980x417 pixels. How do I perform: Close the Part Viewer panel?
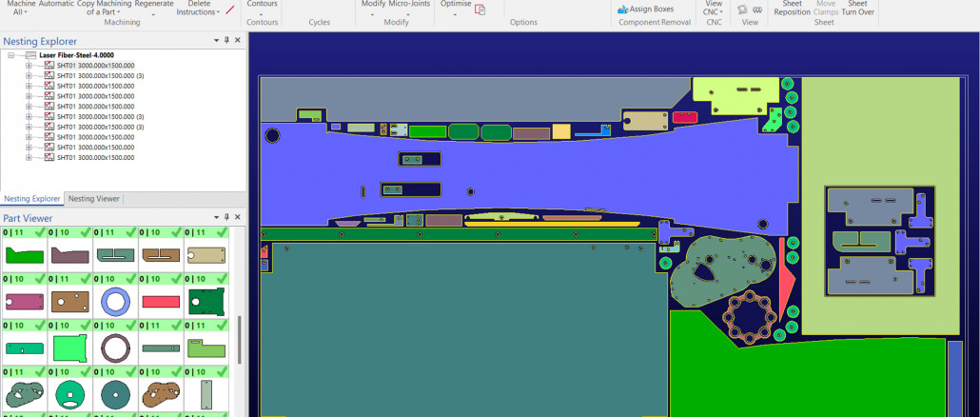[x=238, y=218]
